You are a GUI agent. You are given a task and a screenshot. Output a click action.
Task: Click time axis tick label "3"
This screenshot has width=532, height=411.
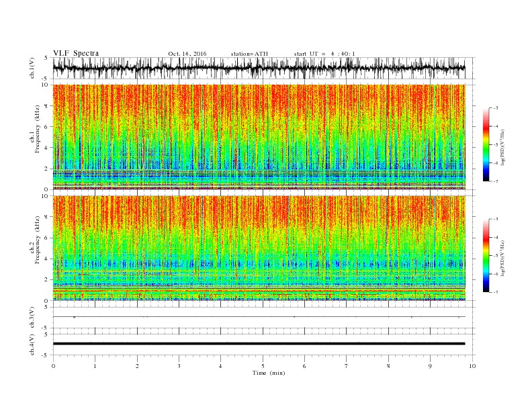click(179, 366)
